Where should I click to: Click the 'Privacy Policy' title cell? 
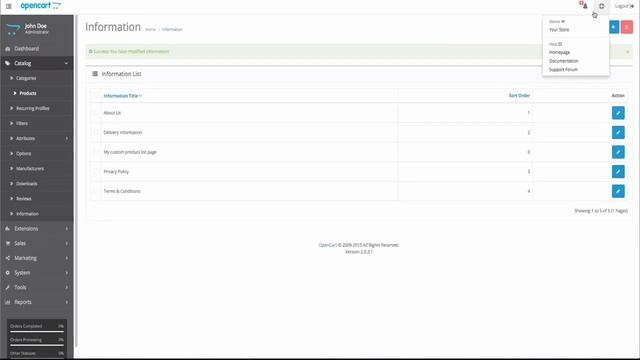pyautogui.click(x=116, y=171)
